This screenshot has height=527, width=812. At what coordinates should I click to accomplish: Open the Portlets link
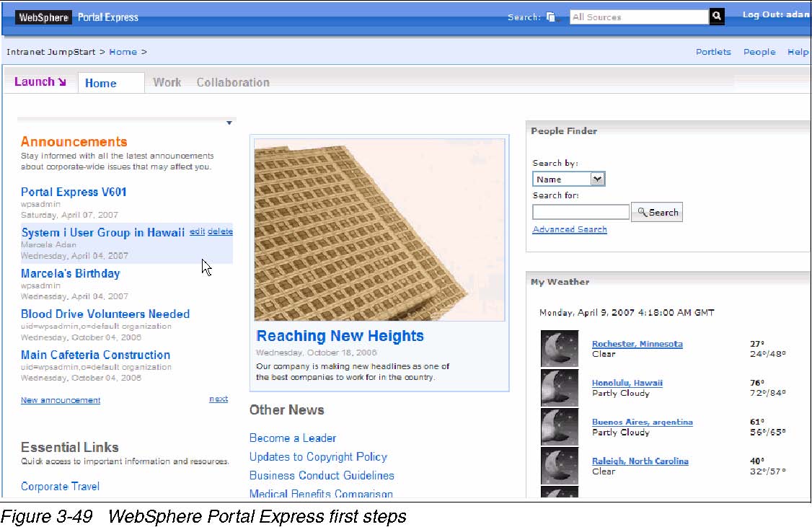(x=713, y=52)
